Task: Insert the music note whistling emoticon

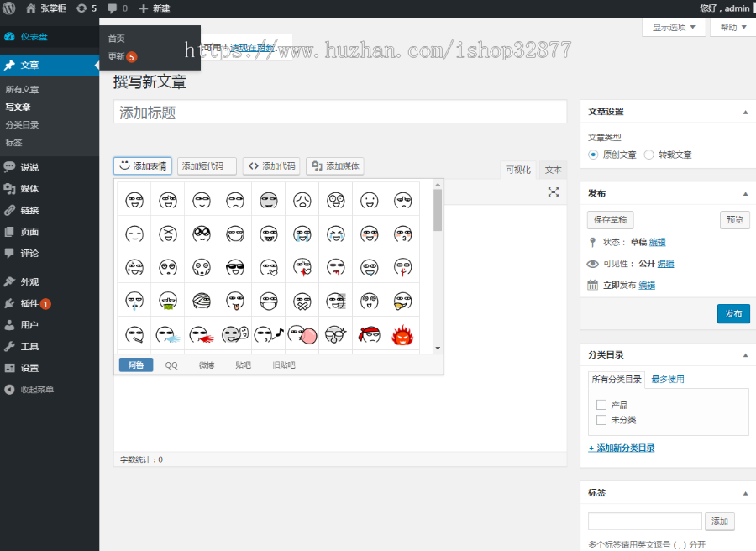Action: tap(269, 334)
